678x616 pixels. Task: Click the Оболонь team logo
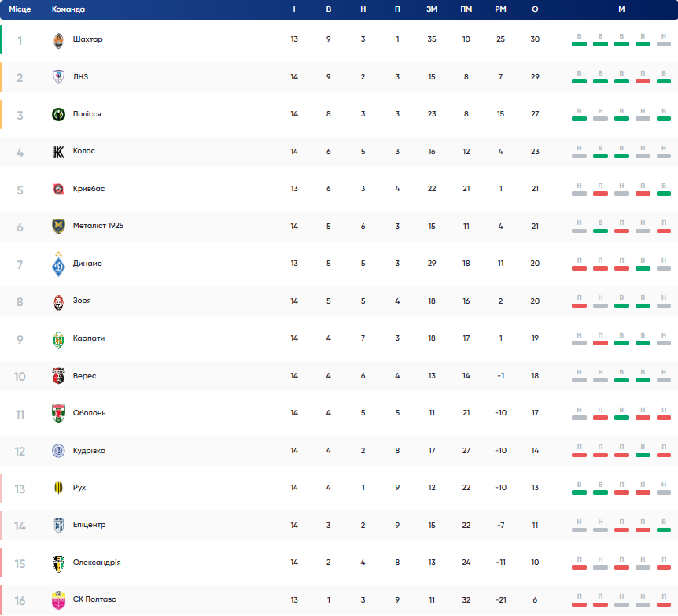click(x=58, y=414)
